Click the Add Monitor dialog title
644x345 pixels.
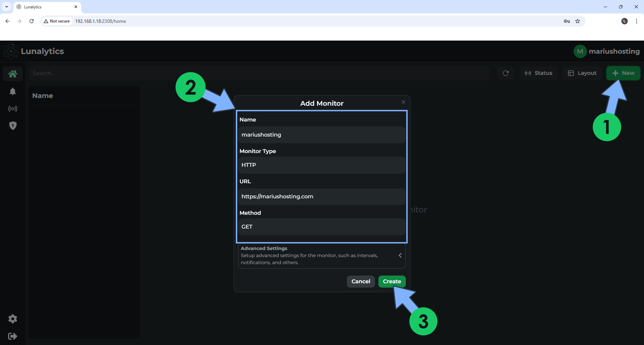pyautogui.click(x=322, y=103)
